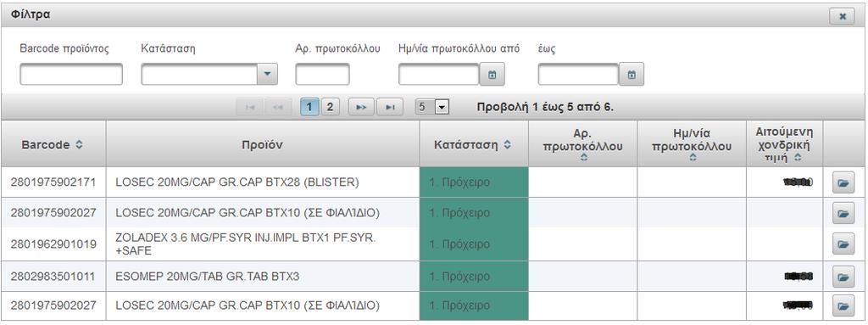The height and width of the screenshot is (325, 868).
Task: Expand the Κατάσταση filter dropdown
Action: click(x=267, y=75)
